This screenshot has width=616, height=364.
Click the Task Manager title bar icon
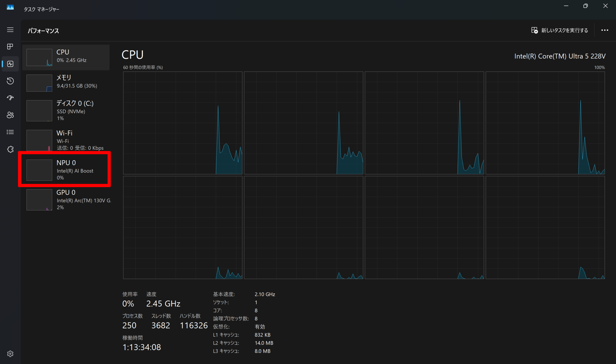(10, 8)
